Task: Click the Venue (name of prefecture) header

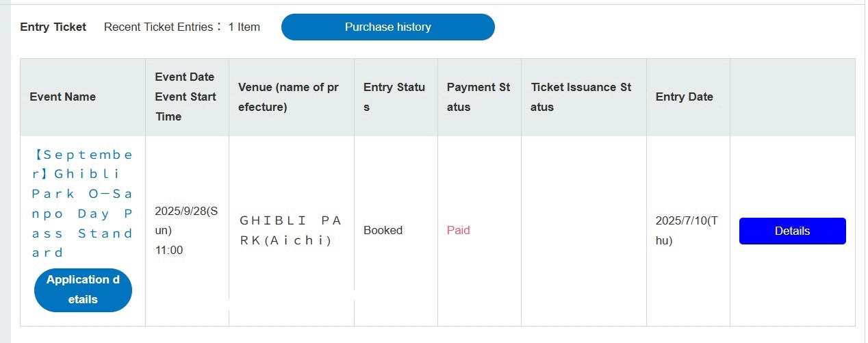Action: pos(292,97)
